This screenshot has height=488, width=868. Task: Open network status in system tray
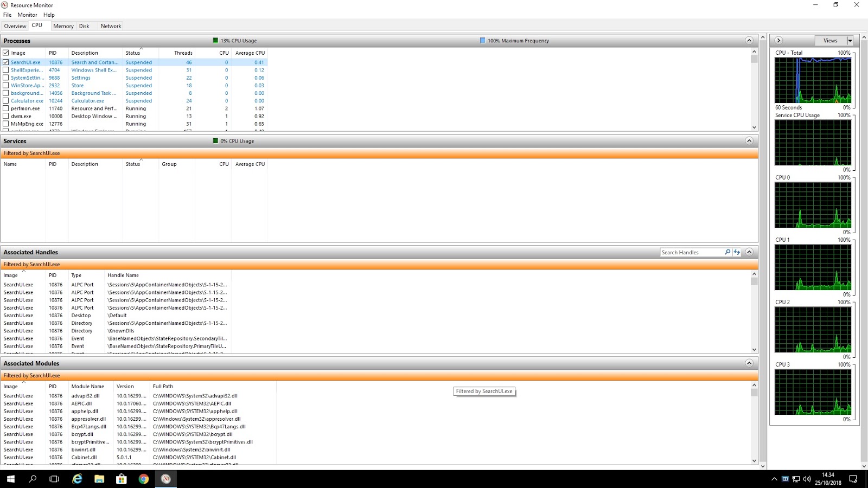pos(796,479)
